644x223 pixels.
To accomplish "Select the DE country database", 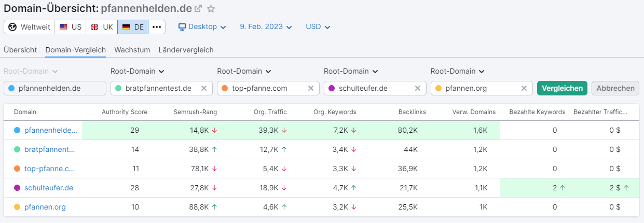I will 133,27.
